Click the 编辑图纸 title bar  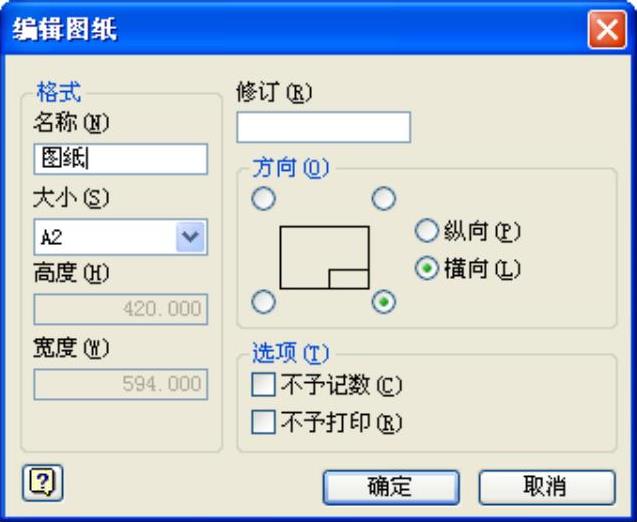(x=300, y=29)
